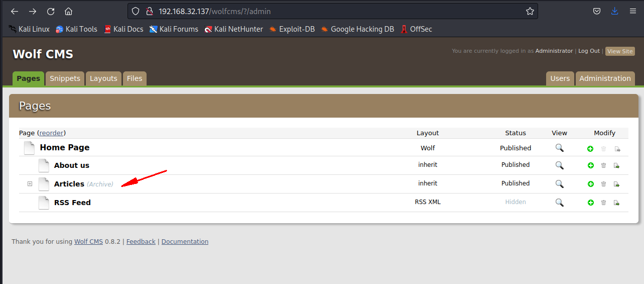Open the Home Page entry
644x284 pixels.
coord(65,147)
